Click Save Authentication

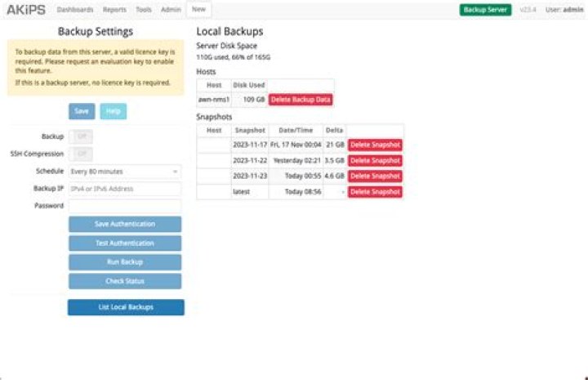(x=124, y=225)
